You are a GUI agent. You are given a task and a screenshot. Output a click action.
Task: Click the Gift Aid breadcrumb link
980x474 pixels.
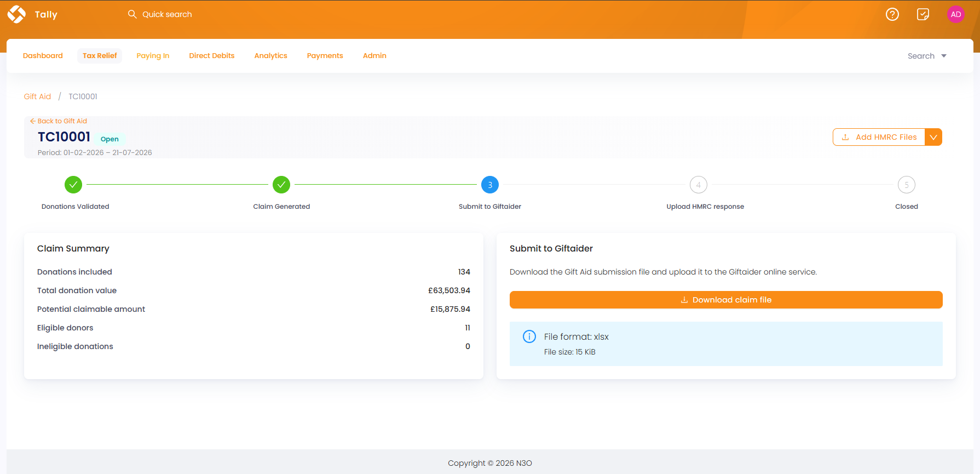point(37,96)
